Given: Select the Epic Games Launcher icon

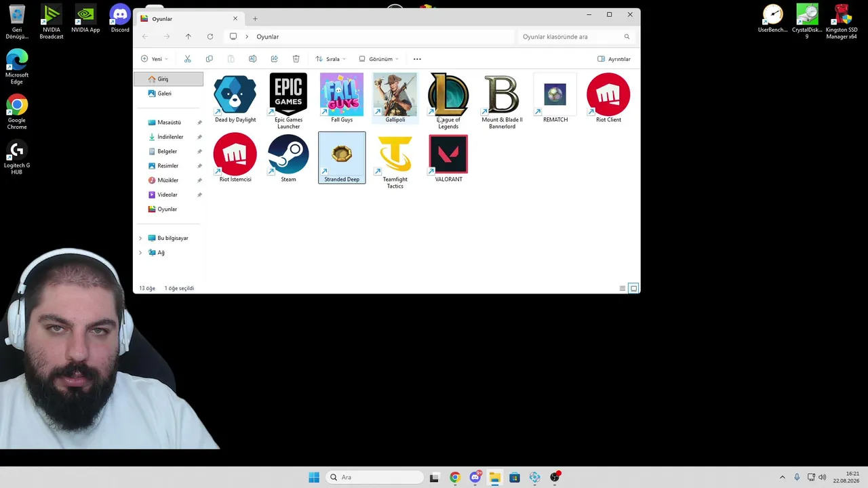Looking at the screenshot, I should click(x=288, y=102).
